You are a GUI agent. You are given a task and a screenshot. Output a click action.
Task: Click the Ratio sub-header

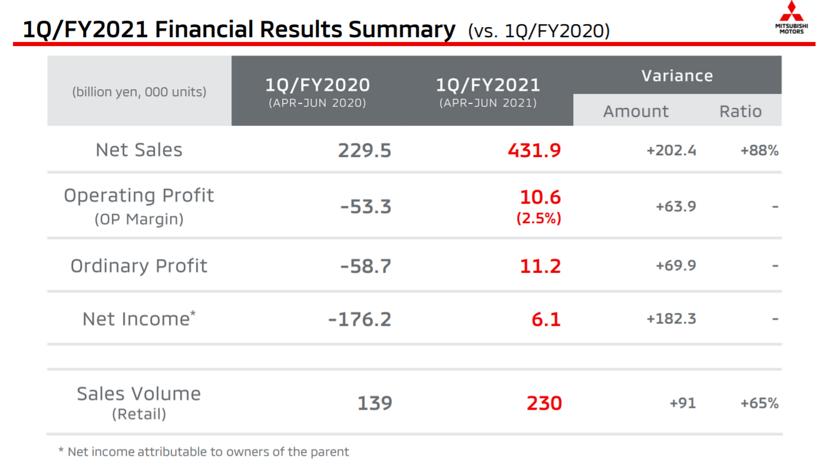pyautogui.click(x=740, y=111)
